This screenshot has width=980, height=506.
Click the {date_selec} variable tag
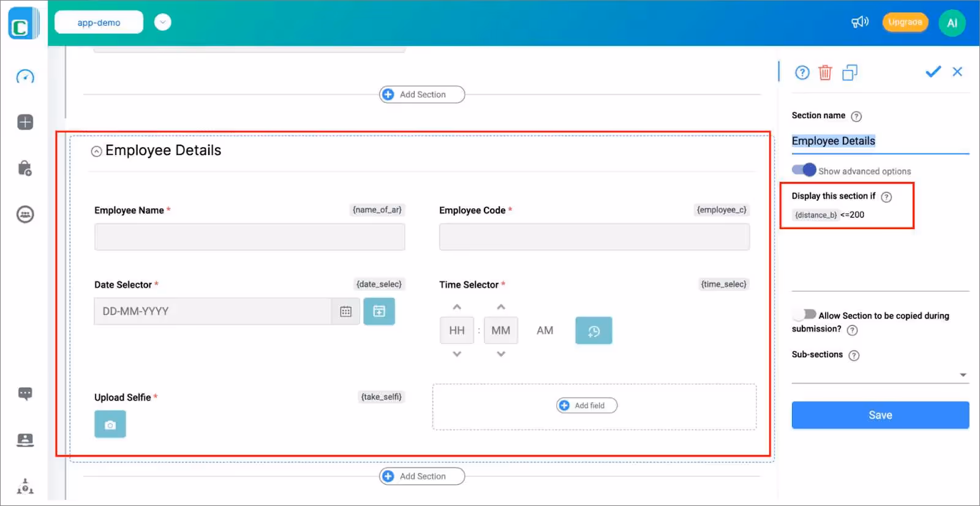pyautogui.click(x=379, y=284)
